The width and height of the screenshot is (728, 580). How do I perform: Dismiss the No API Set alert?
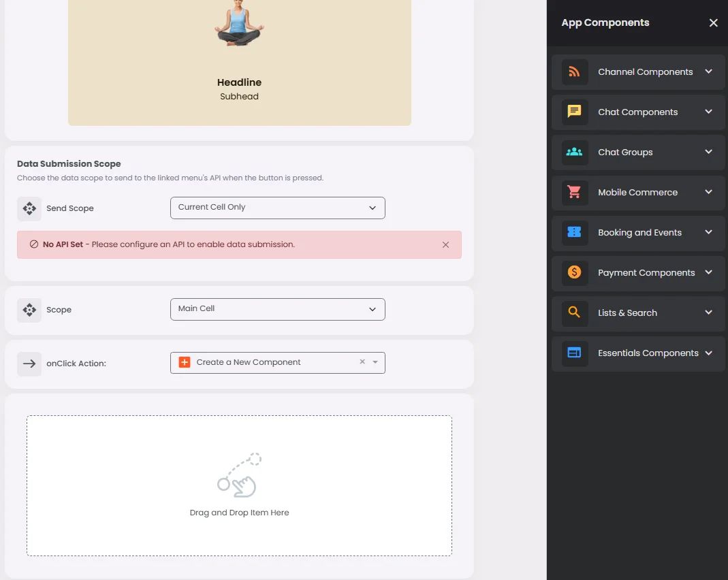(445, 244)
